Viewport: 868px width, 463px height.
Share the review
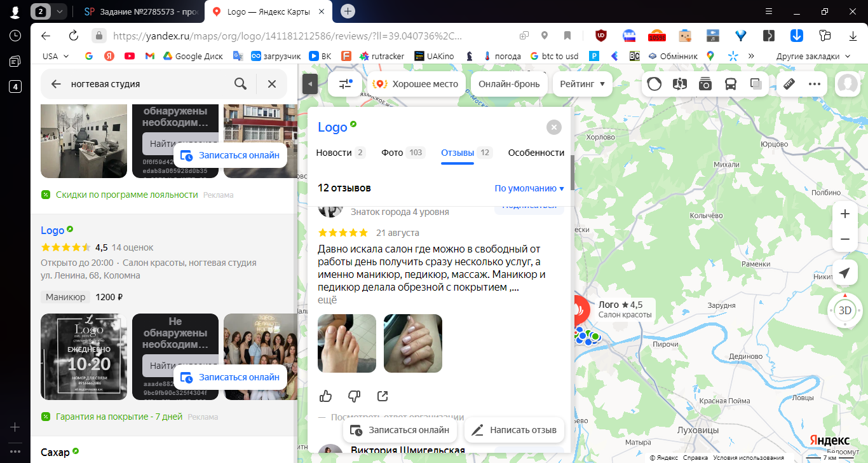coord(383,396)
